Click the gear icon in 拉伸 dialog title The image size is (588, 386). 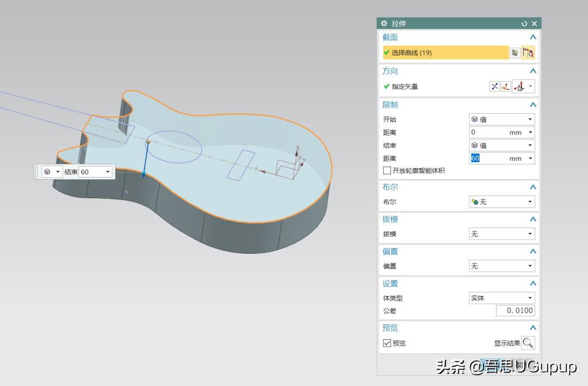(x=383, y=23)
